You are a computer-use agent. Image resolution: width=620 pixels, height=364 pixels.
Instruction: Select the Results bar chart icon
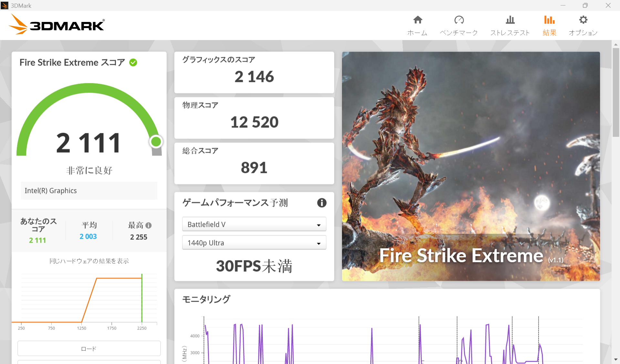point(549,20)
